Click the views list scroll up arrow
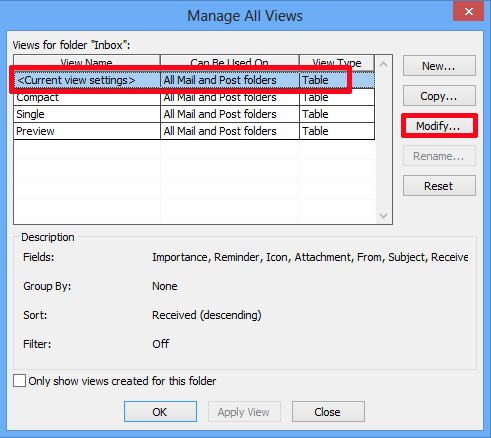Screen dimensions: 491x438 384,64
